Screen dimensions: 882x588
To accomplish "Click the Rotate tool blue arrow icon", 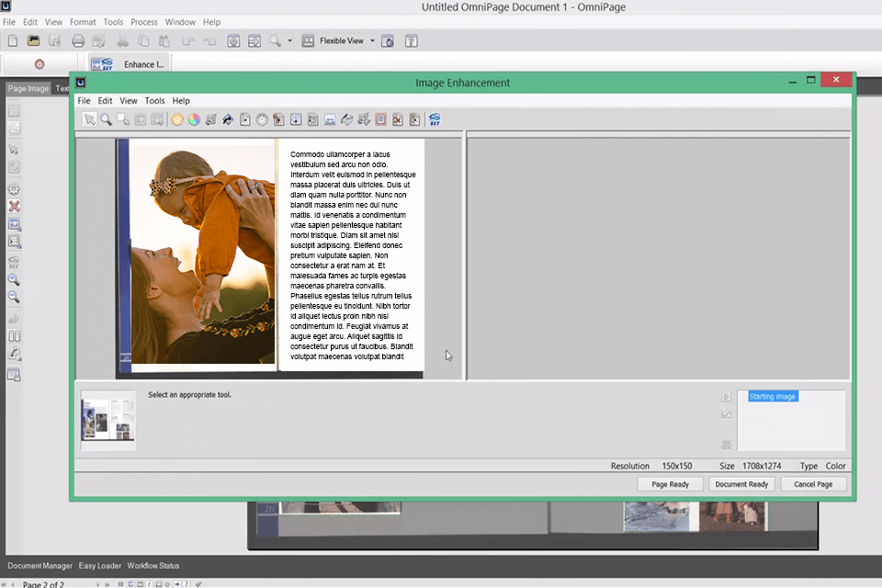I will tap(228, 119).
